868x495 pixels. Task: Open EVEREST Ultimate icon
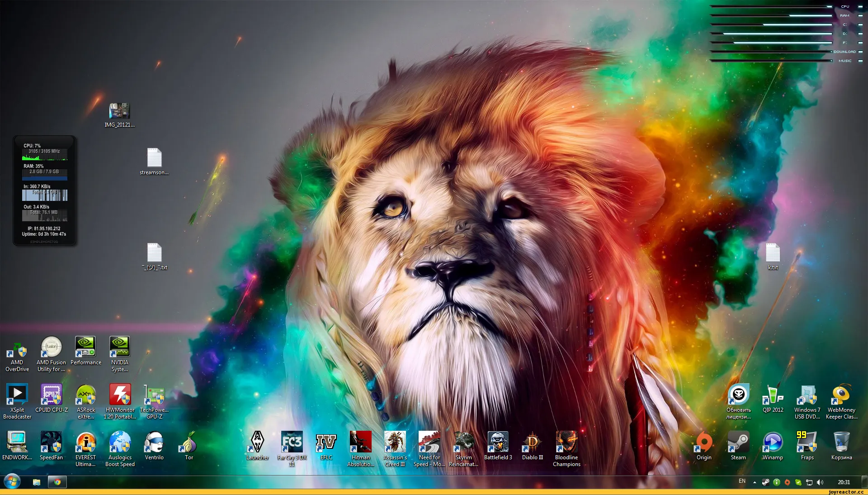pyautogui.click(x=85, y=449)
